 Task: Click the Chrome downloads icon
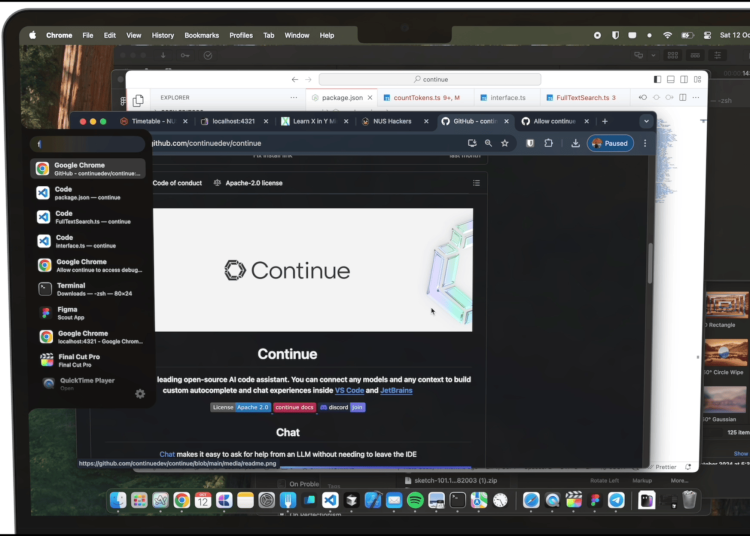[x=575, y=143]
